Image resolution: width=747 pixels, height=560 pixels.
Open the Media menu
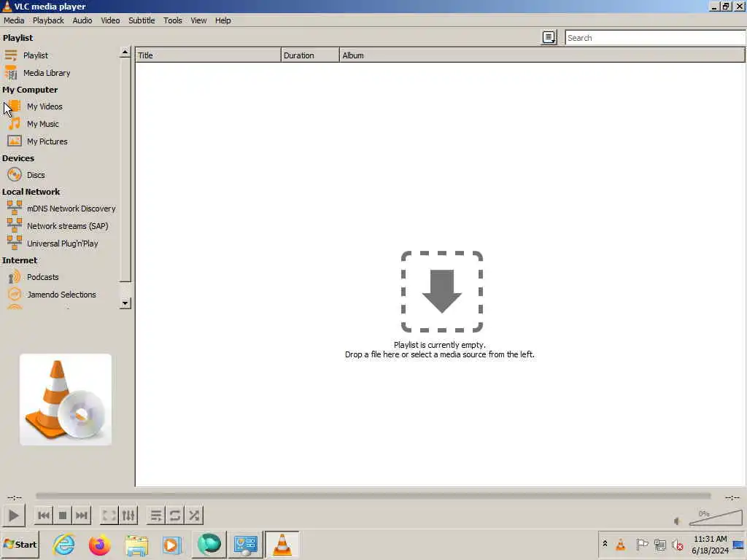click(x=14, y=20)
